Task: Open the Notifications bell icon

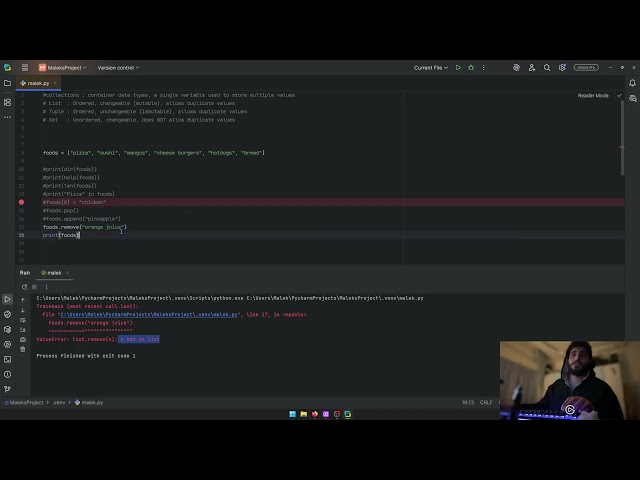Action: click(x=632, y=83)
